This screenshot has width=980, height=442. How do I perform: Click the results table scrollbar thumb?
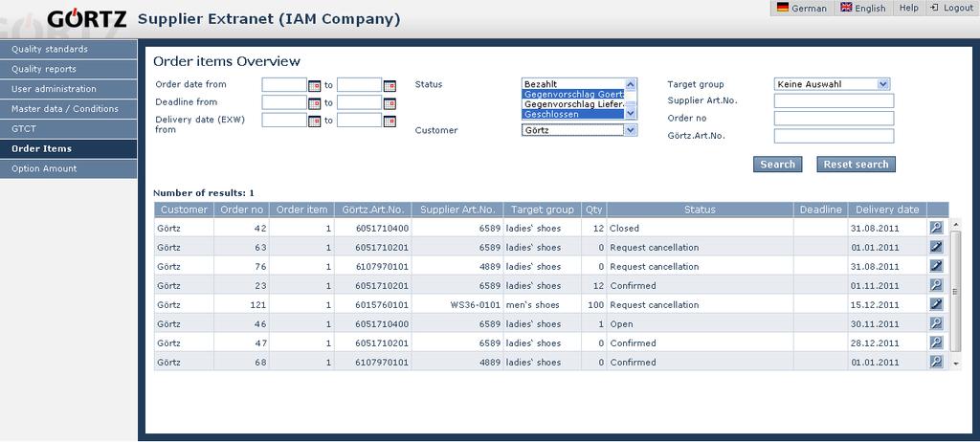tap(956, 291)
